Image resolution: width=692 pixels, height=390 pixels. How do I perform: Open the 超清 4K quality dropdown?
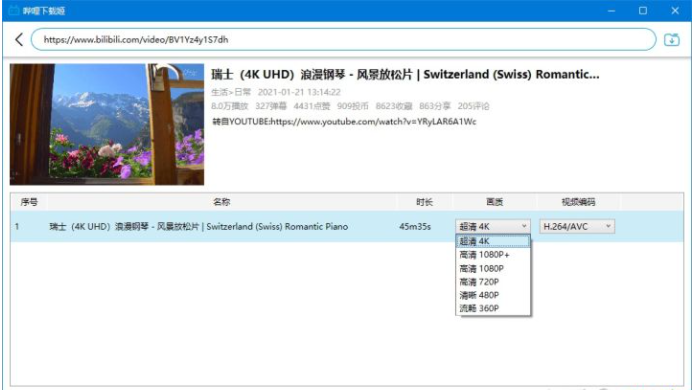click(493, 227)
